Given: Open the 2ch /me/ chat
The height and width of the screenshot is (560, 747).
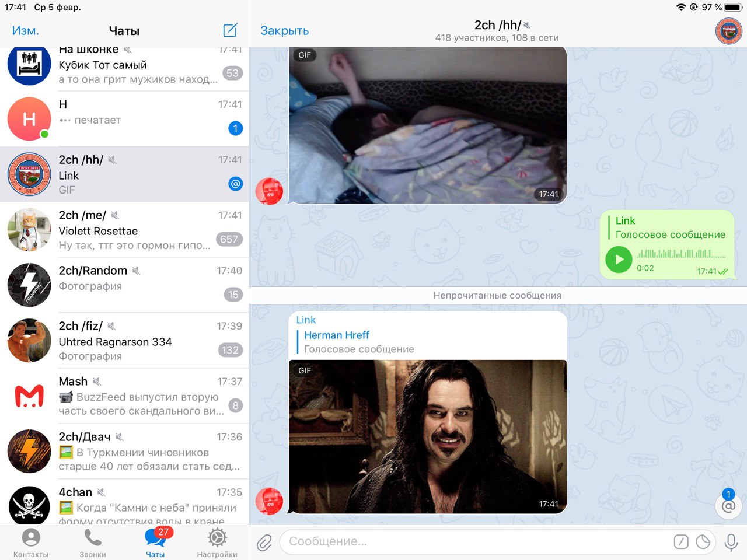Looking at the screenshot, I should point(124,230).
